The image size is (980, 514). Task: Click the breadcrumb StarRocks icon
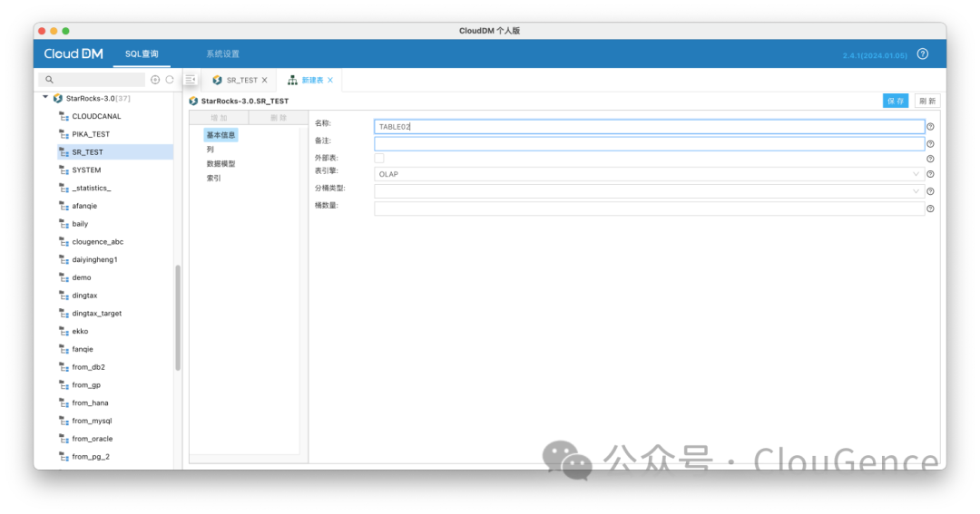pos(193,102)
